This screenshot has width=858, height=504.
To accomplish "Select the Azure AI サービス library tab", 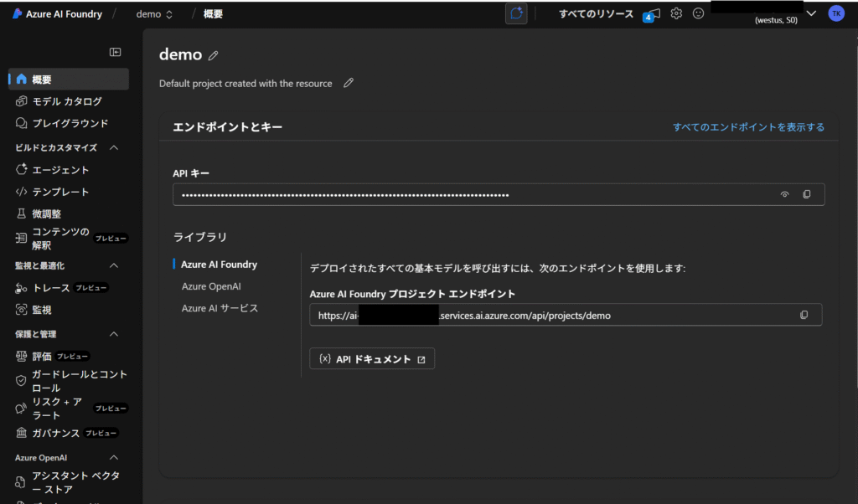I will 220,308.
